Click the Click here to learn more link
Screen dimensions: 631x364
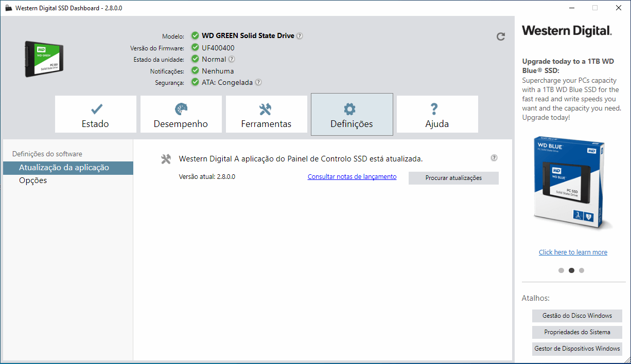coord(573,252)
